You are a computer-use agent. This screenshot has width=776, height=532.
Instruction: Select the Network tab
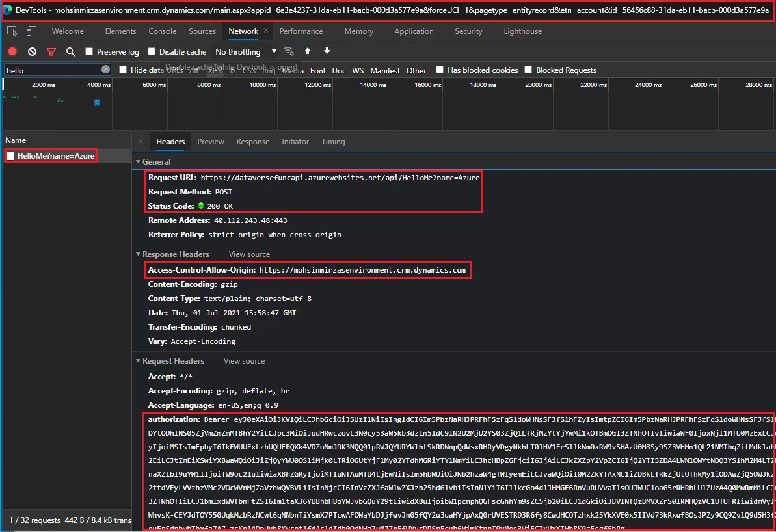(x=243, y=31)
